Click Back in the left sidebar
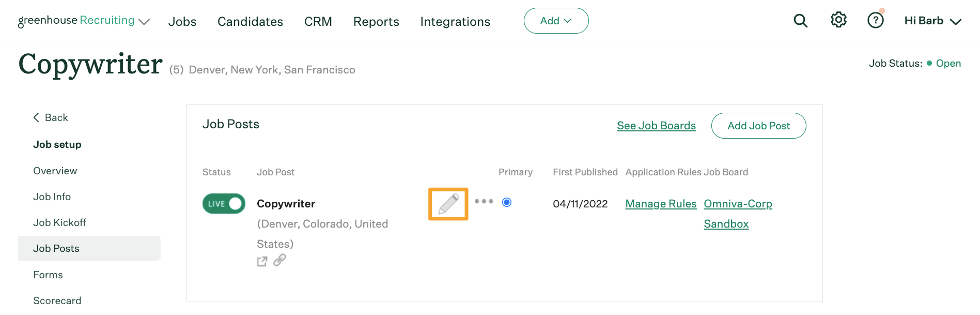This screenshot has width=980, height=315. tap(51, 117)
